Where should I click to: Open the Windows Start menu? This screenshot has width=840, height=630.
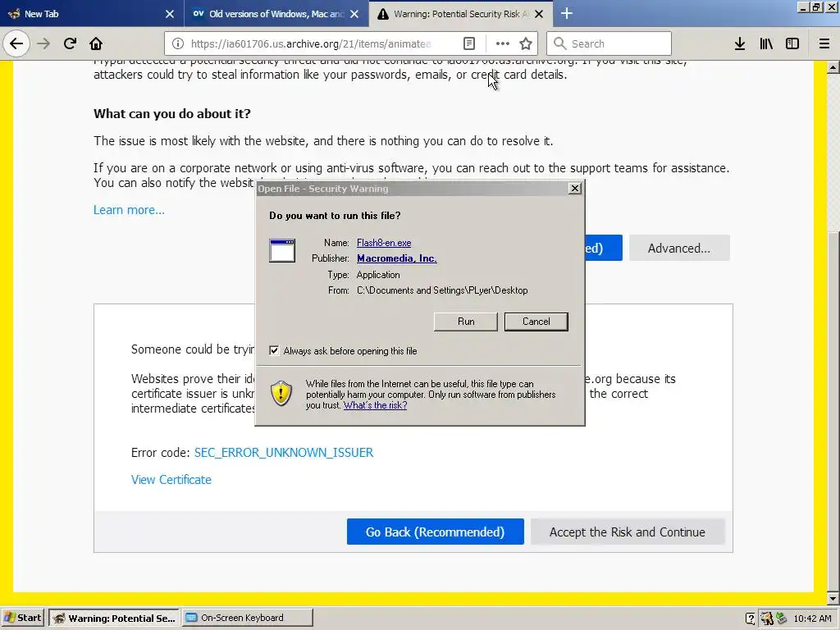tap(22, 618)
